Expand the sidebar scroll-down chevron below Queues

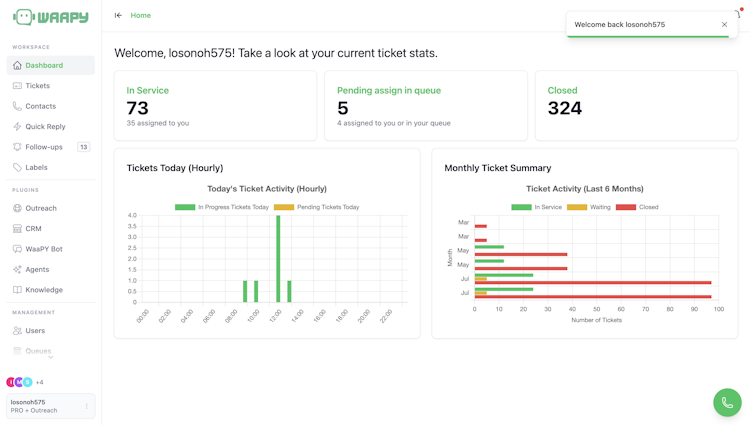pos(51,357)
